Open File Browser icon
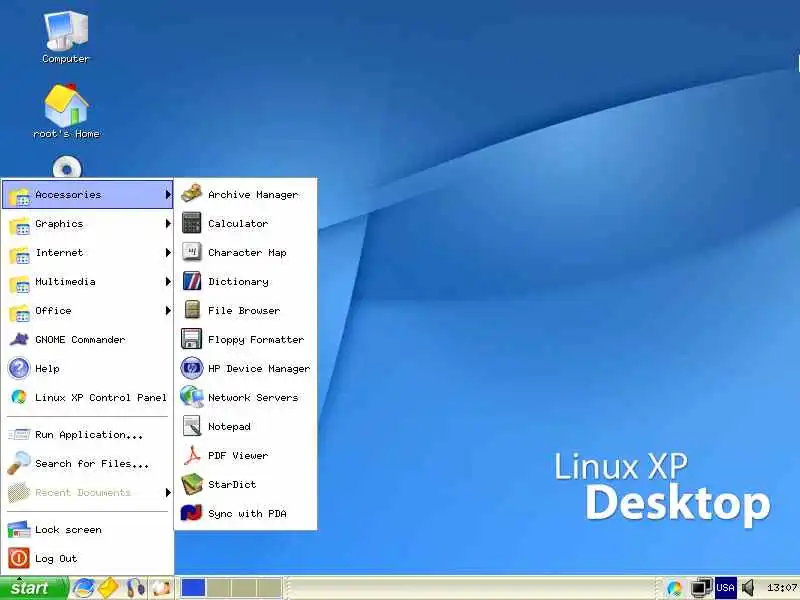Image resolution: width=800 pixels, height=600 pixels. pos(192,310)
